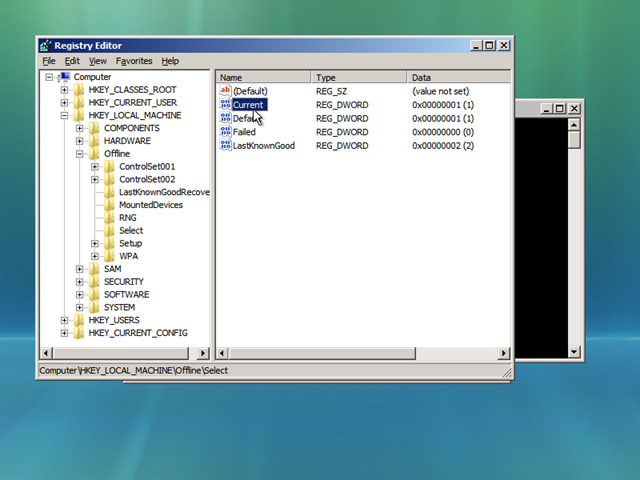Expand the SECURITY key

pos(80,282)
